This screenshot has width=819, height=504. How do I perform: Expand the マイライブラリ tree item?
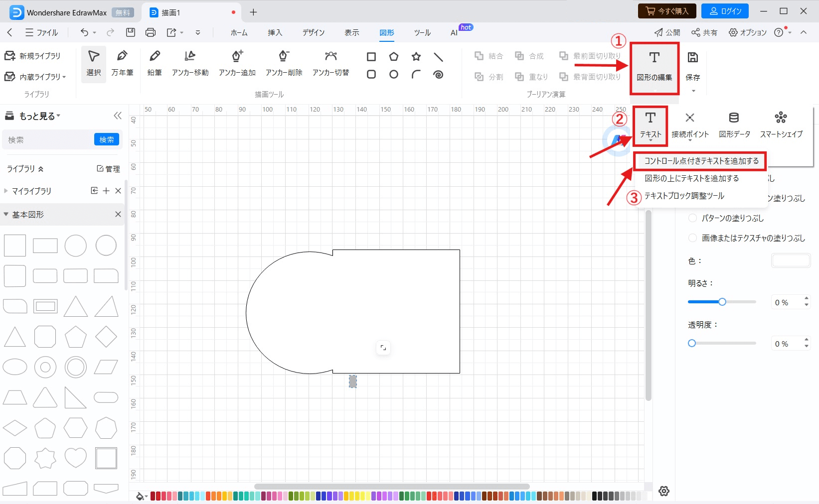tap(6, 191)
